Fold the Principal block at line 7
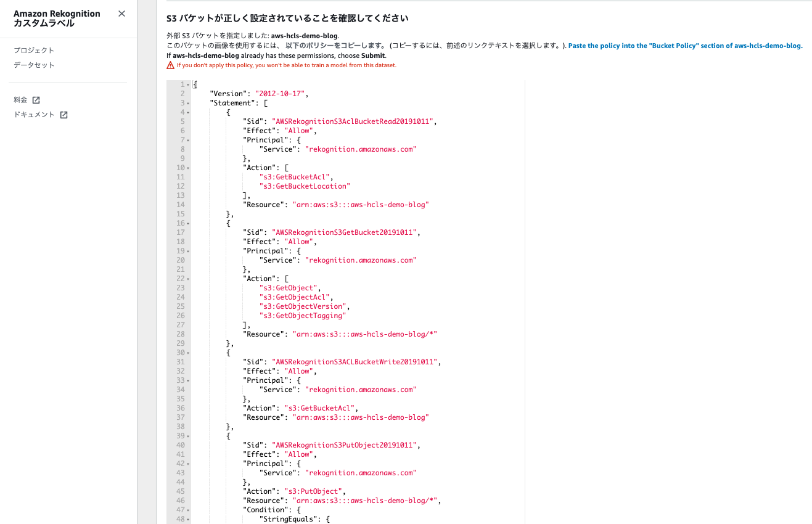The width and height of the screenshot is (812, 524). (188, 140)
